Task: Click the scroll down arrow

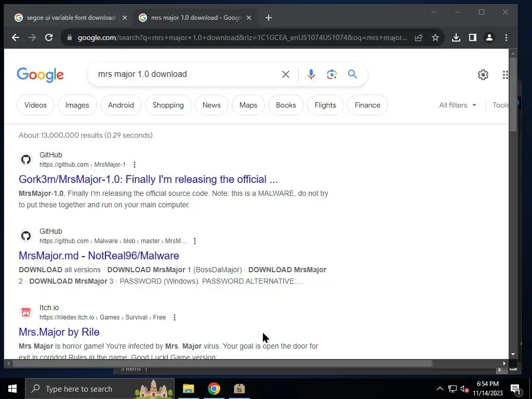Action: click(513, 354)
